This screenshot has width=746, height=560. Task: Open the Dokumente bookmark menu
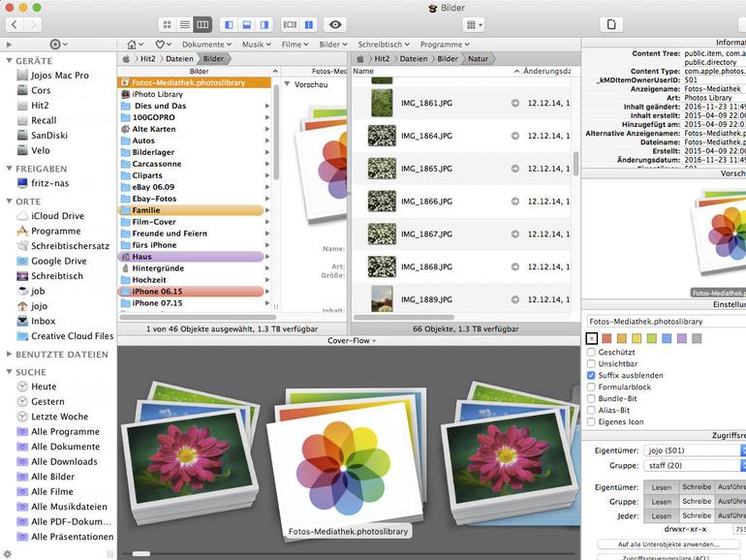(206, 45)
